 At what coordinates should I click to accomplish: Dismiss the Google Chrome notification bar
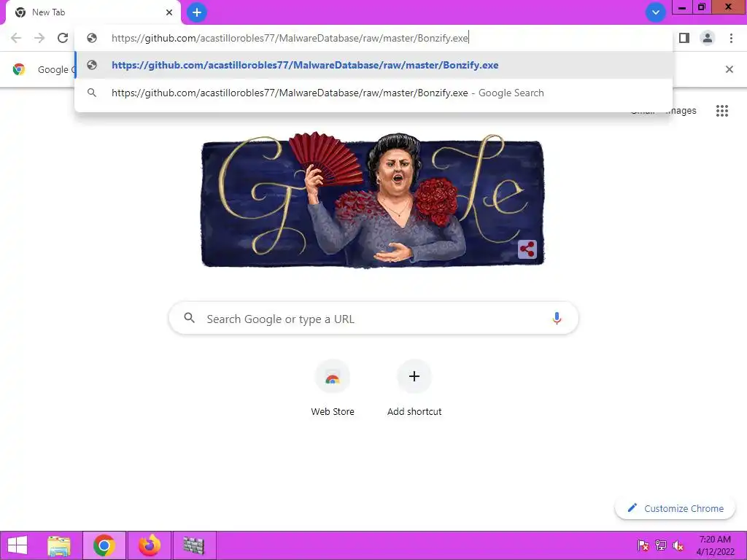pyautogui.click(x=729, y=69)
